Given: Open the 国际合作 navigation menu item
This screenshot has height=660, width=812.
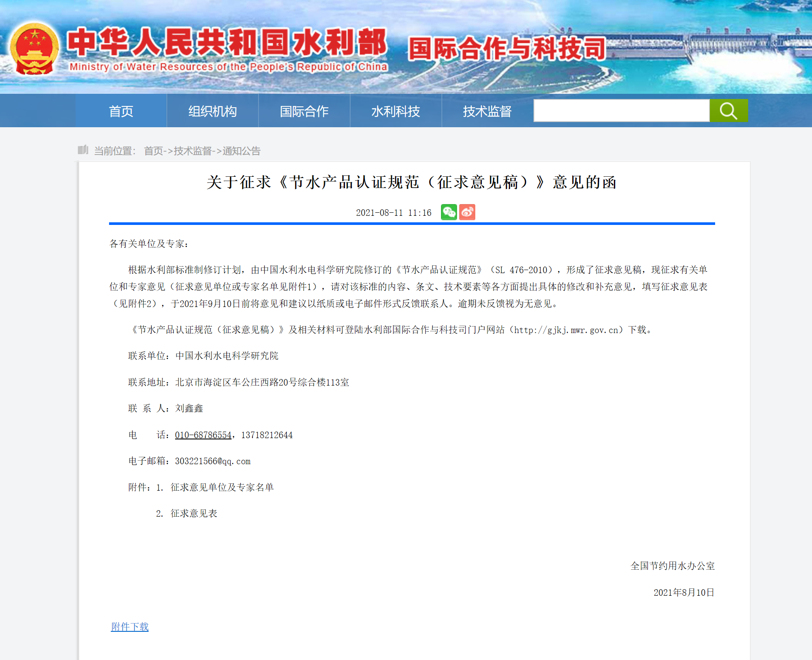Looking at the screenshot, I should pos(304,111).
